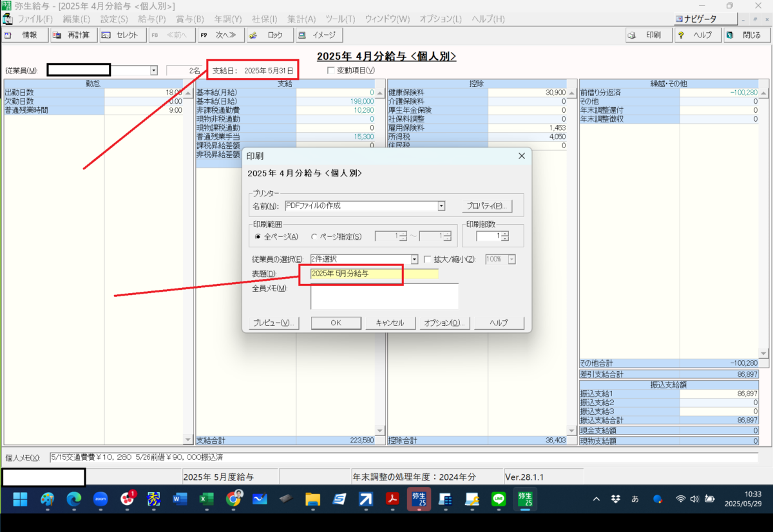Viewport: 773px width, 532px height.
Task: Click the volume icon in system tray
Action: pyautogui.click(x=694, y=499)
